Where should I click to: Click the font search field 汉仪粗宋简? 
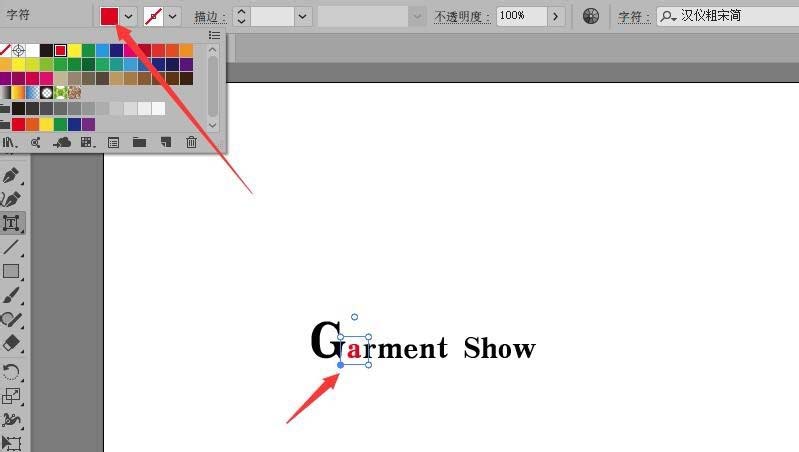pos(728,16)
